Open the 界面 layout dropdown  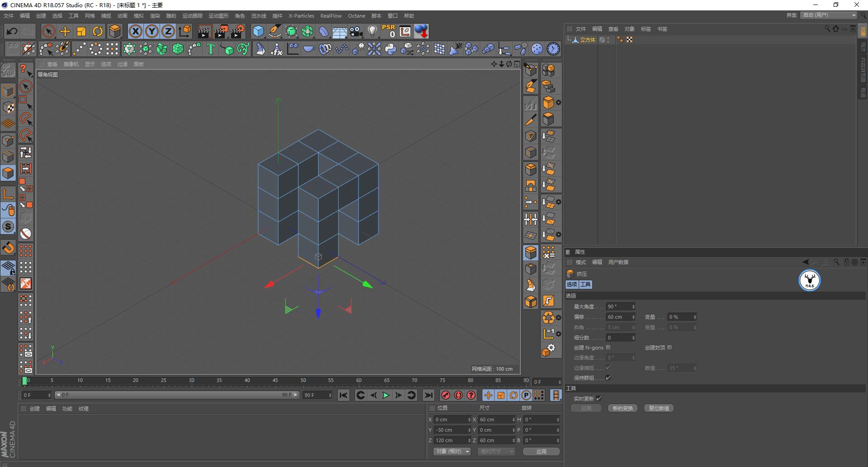pyautogui.click(x=829, y=15)
